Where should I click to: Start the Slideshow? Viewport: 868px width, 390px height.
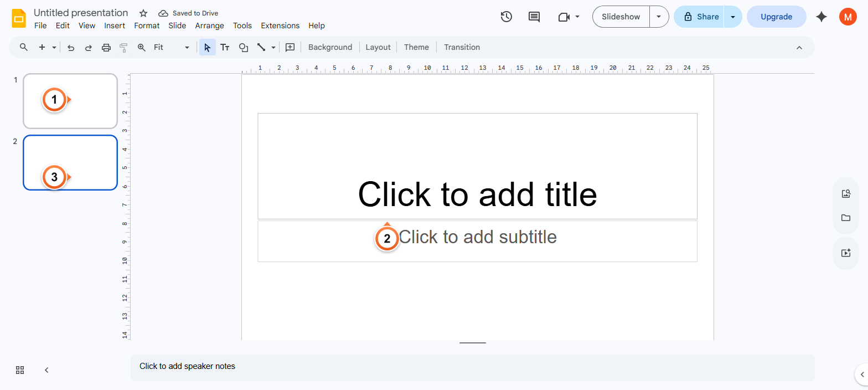tap(621, 17)
